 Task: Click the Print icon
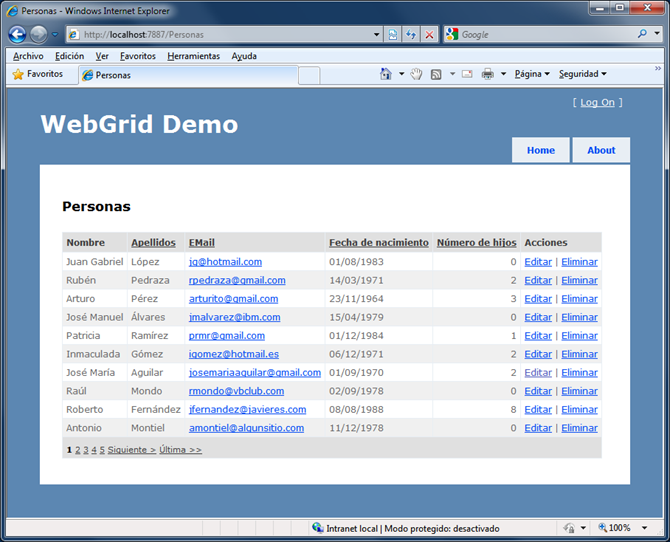(x=488, y=74)
